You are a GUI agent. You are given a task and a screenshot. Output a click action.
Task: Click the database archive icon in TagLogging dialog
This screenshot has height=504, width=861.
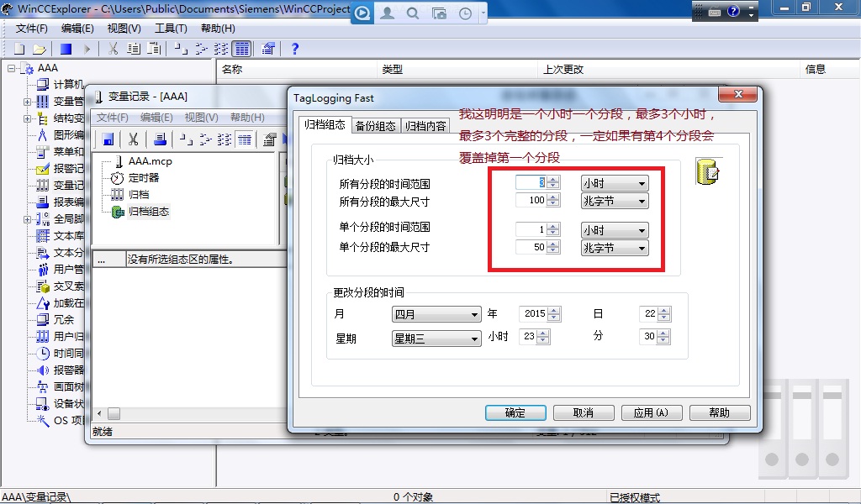(708, 171)
